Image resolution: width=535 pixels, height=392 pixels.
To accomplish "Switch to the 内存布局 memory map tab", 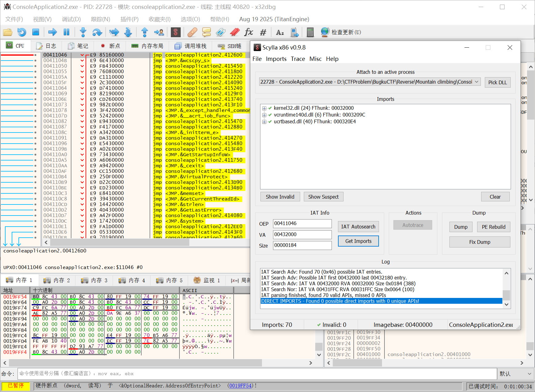I will pyautogui.click(x=147, y=46).
